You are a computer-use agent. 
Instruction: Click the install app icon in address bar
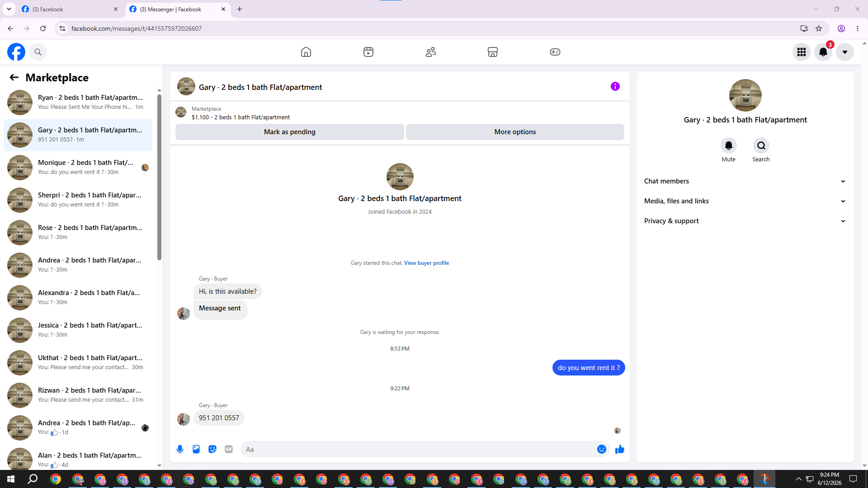point(804,28)
